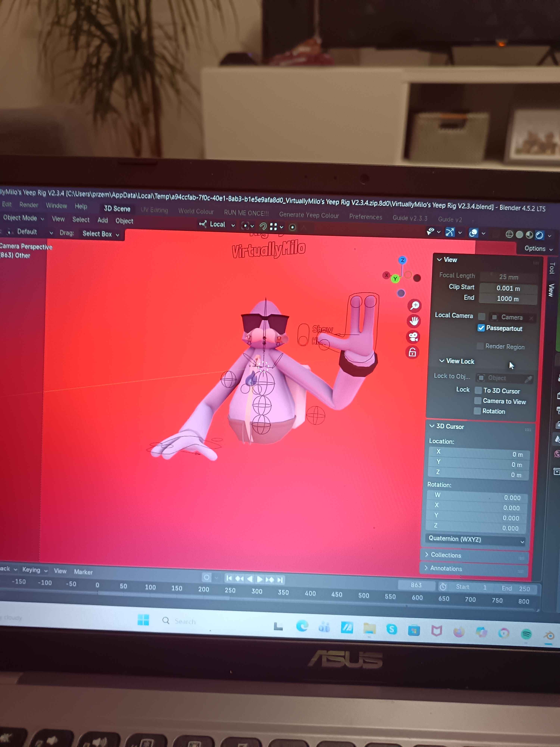Viewport: 560px width, 747px height.
Task: Enable Lock To 3D Cursor checkbox
Action: coord(478,390)
